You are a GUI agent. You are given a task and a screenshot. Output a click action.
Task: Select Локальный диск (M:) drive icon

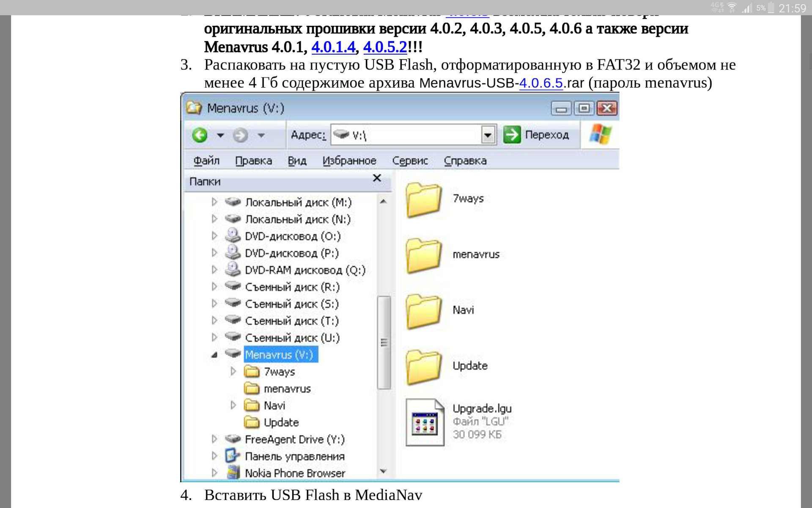pos(233,202)
